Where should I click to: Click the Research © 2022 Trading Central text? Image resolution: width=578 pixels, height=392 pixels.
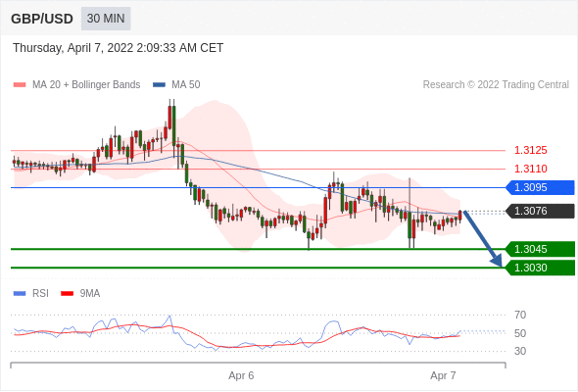[496, 85]
